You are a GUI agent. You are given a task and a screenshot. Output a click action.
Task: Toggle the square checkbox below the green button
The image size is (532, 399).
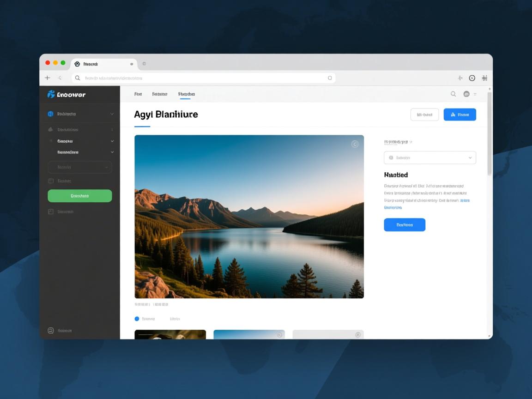pyautogui.click(x=51, y=212)
